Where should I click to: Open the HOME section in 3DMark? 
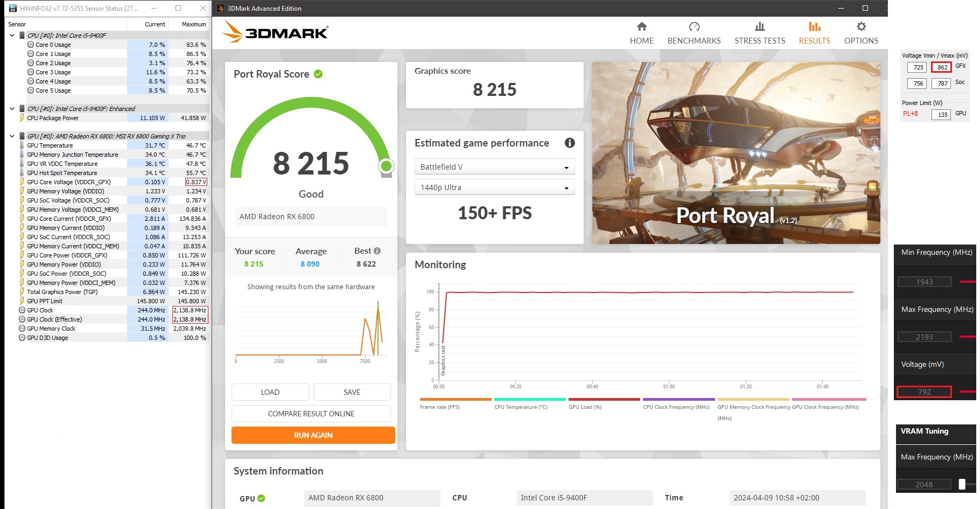[x=641, y=33]
